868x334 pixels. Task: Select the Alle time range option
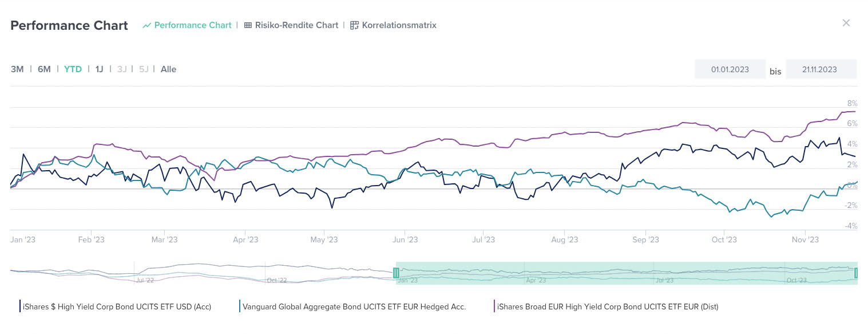(x=168, y=69)
